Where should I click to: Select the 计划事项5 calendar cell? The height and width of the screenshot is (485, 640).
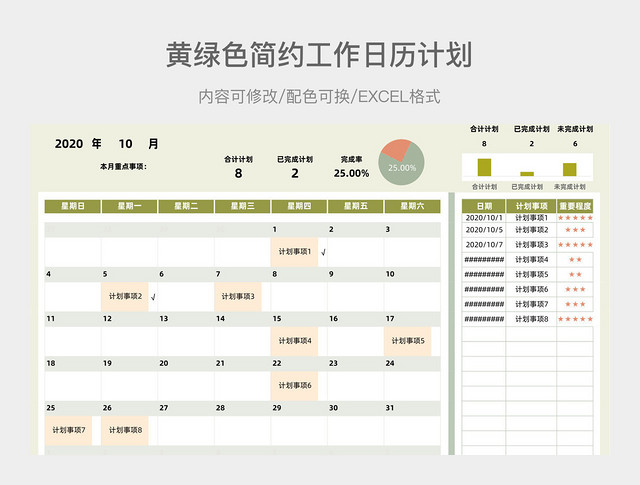click(x=408, y=341)
